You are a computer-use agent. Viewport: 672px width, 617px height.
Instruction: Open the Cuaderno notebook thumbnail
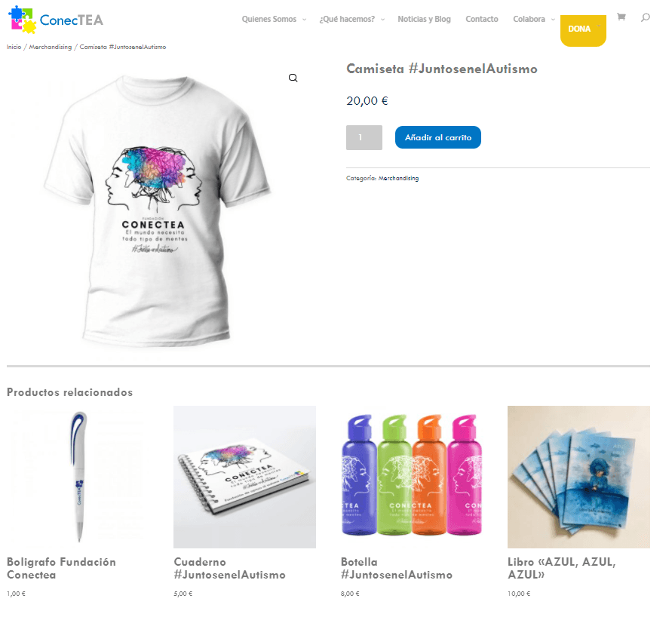pyautogui.click(x=244, y=477)
